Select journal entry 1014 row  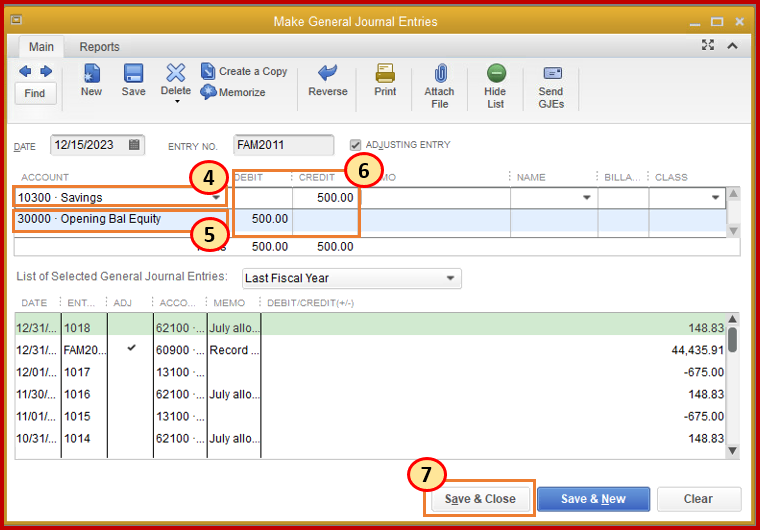click(x=370, y=438)
